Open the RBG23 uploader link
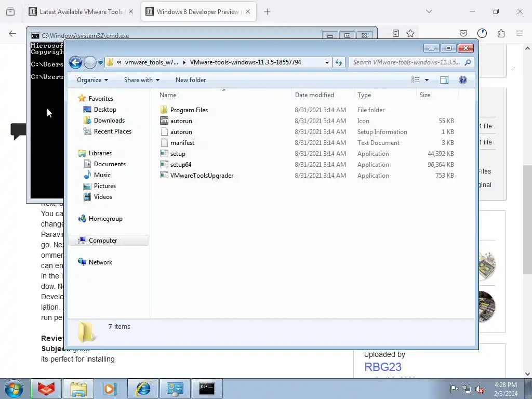Screen dimensions: 532x399 [383, 367]
